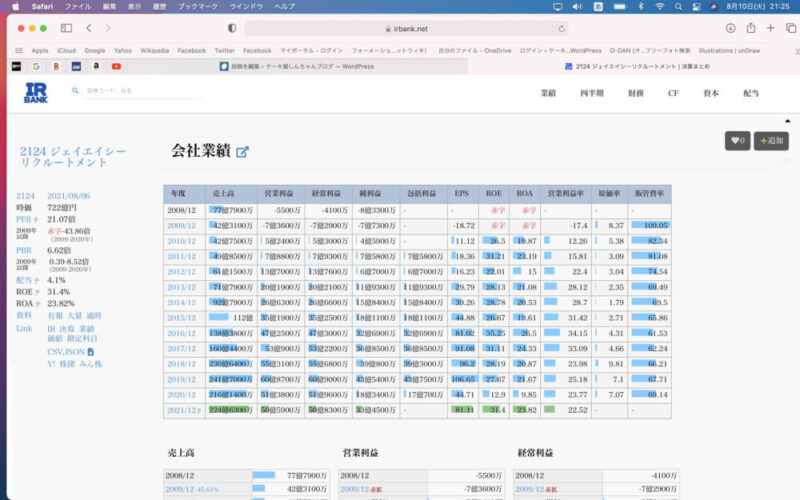Click the external link icon beside 会社業績
Image resolution: width=800 pixels, height=500 pixels.
tap(242, 152)
